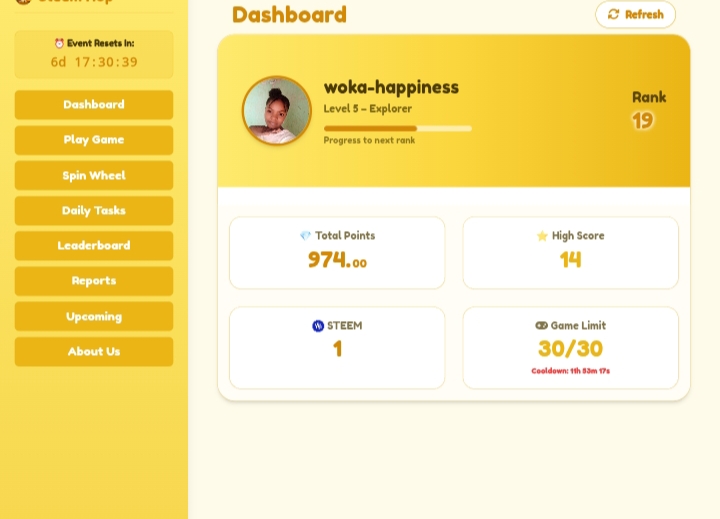Open Play Game from the sidebar
Viewport: 720px width, 519px height.
(94, 140)
